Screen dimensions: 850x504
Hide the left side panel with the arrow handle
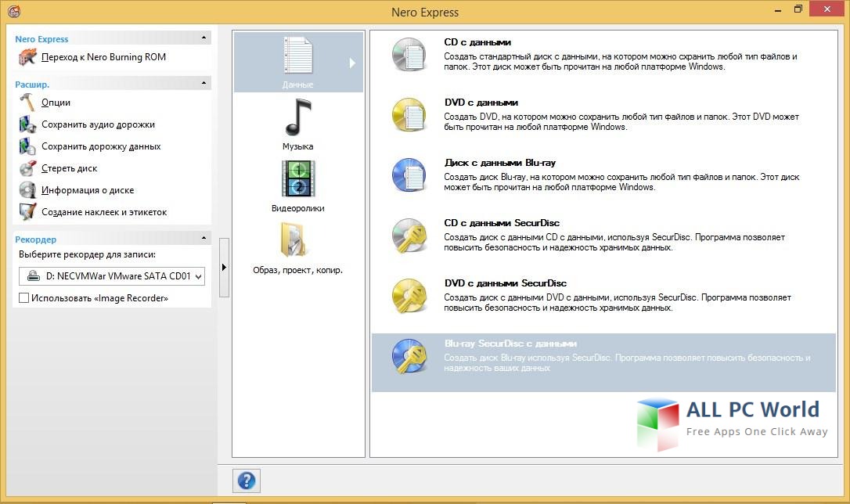click(x=224, y=267)
